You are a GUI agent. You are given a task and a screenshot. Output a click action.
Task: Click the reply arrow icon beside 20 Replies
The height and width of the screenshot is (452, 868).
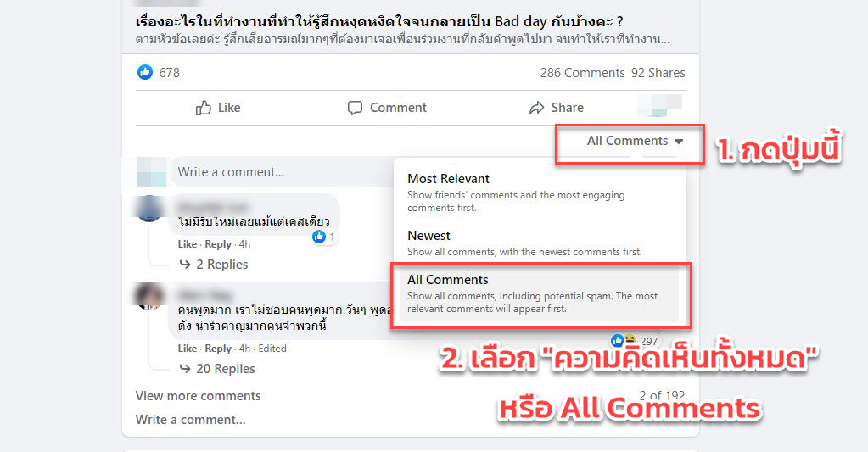(x=185, y=368)
